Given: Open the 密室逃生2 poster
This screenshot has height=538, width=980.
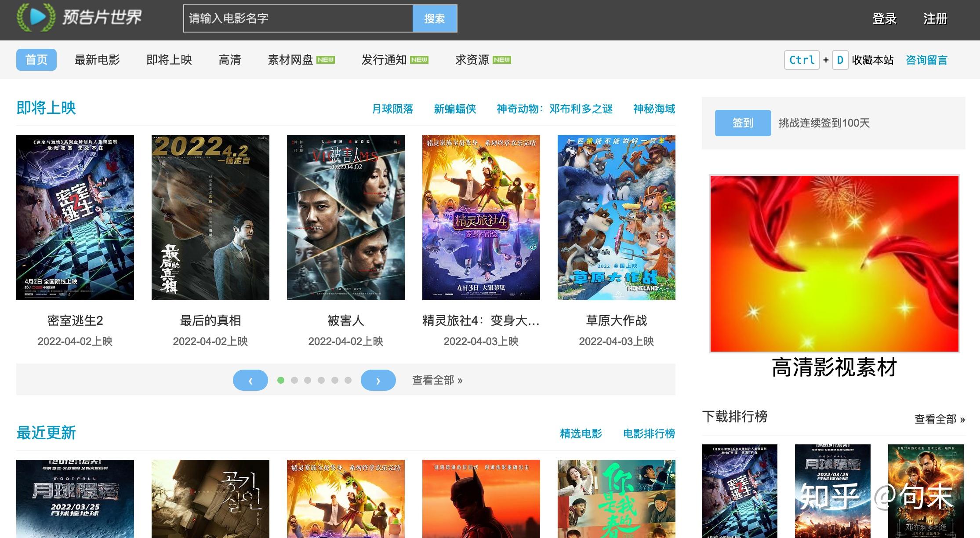Looking at the screenshot, I should 75,218.
